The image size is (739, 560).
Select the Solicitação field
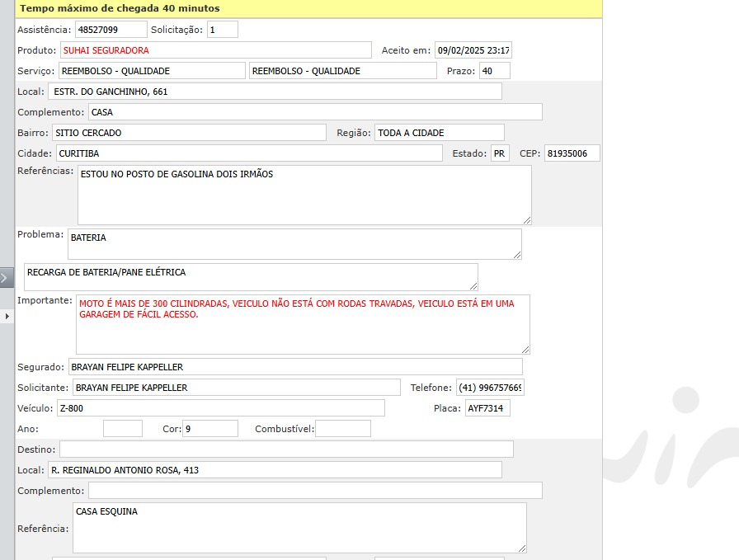(x=222, y=30)
